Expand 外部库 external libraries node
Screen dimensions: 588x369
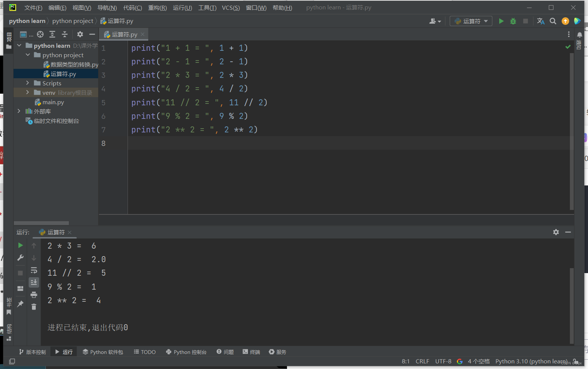pos(19,111)
